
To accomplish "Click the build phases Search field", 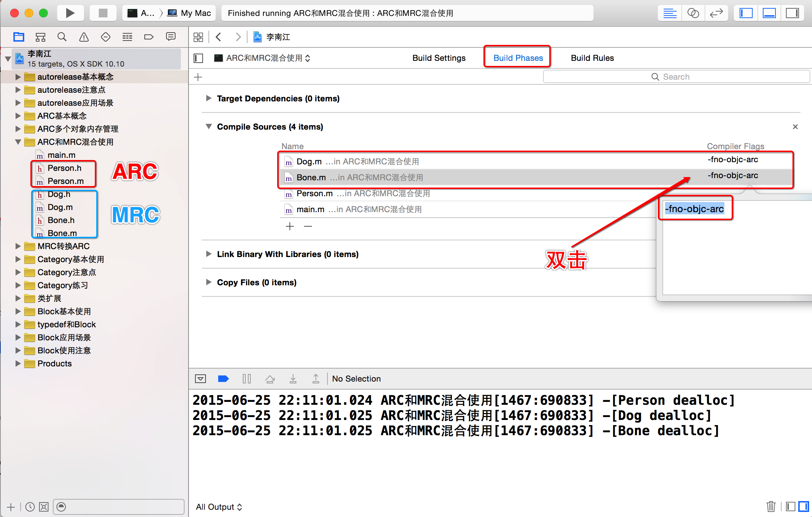I will [x=676, y=77].
